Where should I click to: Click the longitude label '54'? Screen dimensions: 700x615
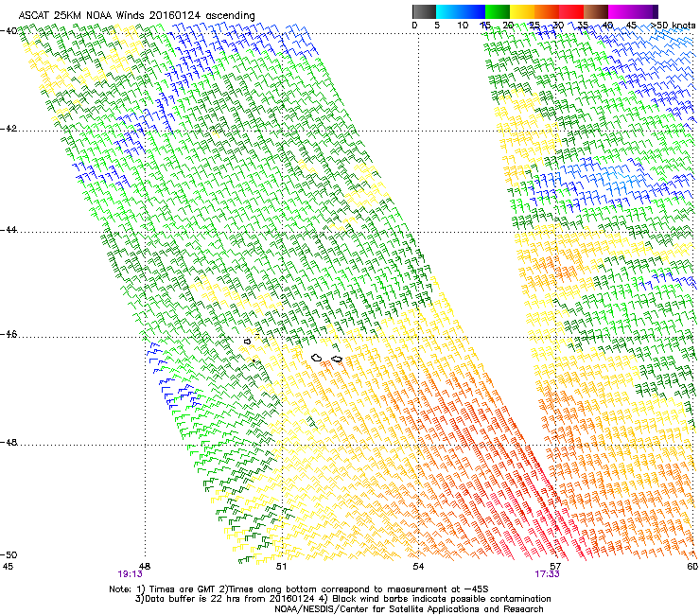[x=418, y=567]
